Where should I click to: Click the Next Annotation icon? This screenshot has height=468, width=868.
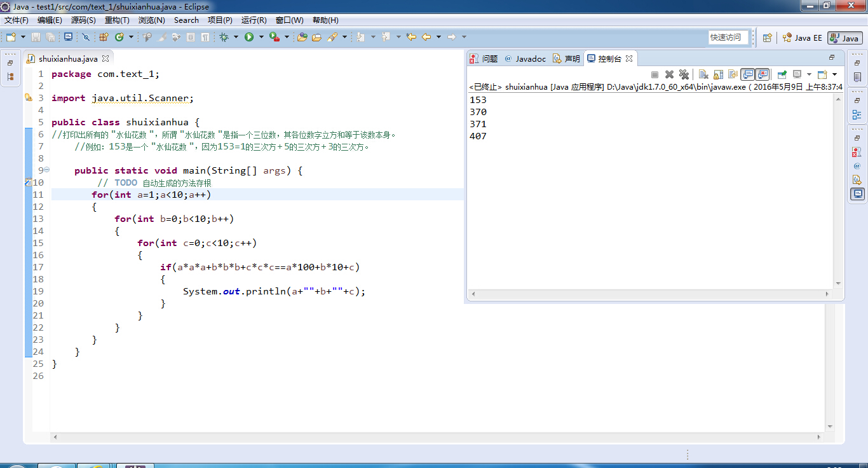360,37
